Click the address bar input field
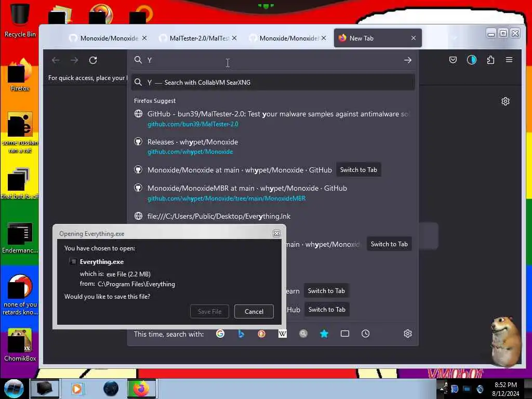The width and height of the screenshot is (532, 399). point(273,60)
